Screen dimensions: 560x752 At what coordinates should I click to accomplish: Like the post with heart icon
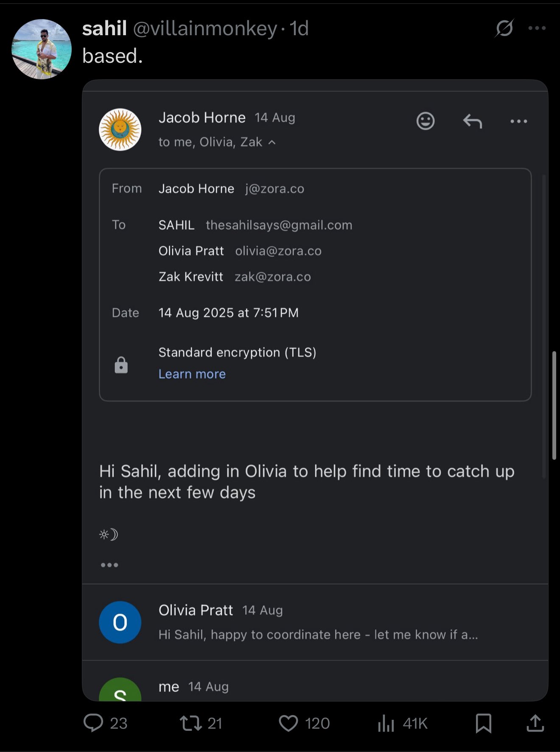pos(288,723)
